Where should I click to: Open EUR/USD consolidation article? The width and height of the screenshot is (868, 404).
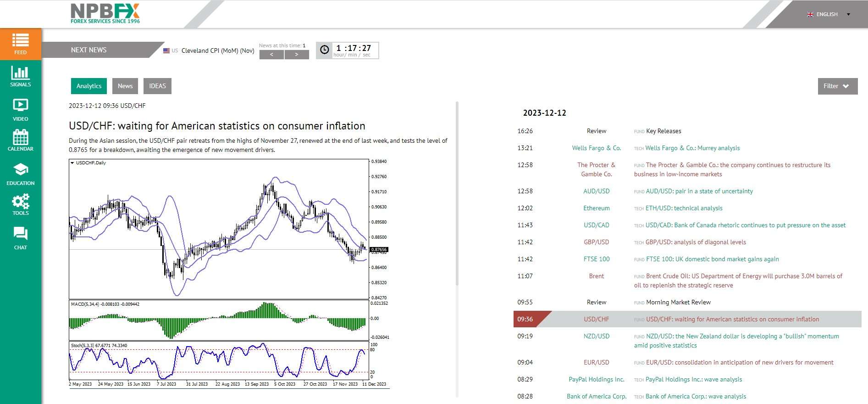(x=740, y=362)
